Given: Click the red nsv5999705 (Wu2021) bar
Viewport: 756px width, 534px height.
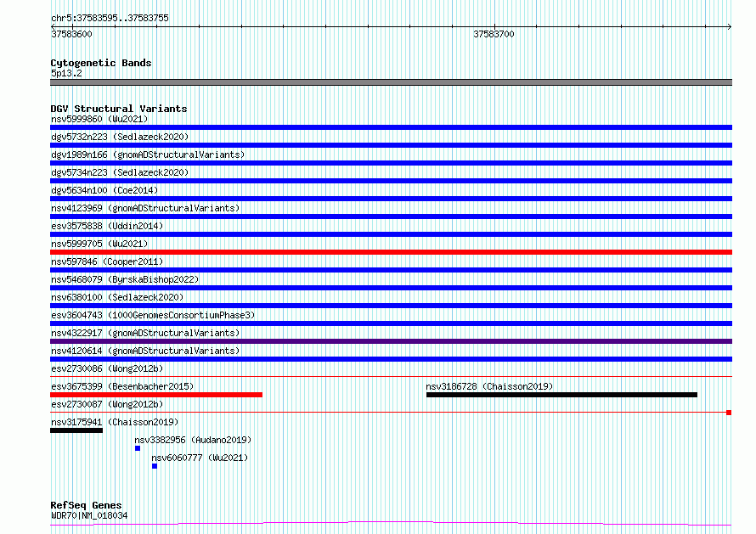Looking at the screenshot, I should (391, 252).
